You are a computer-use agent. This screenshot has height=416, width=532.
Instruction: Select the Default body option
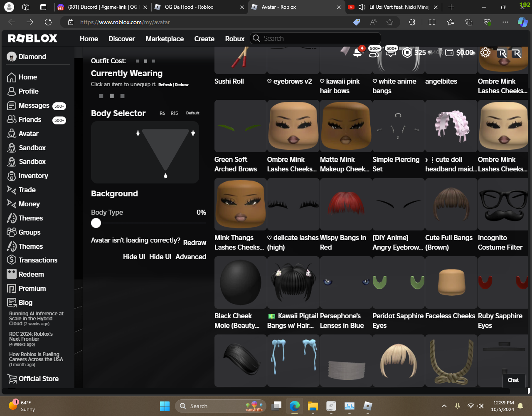[192, 113]
